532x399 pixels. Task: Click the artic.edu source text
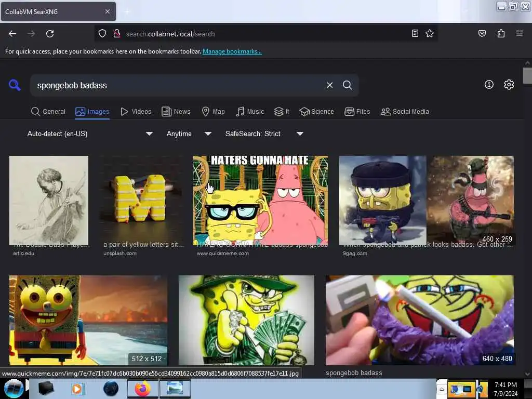[23, 254]
